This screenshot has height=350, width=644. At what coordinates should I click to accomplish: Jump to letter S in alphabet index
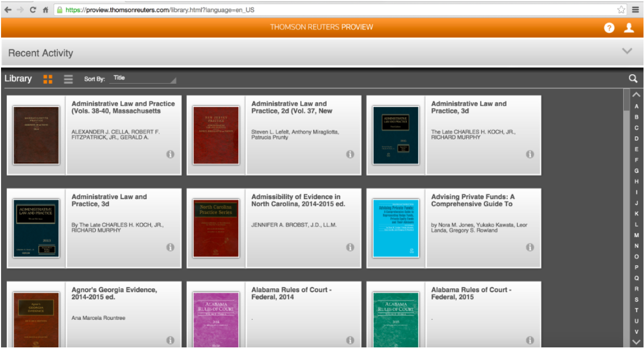click(637, 300)
